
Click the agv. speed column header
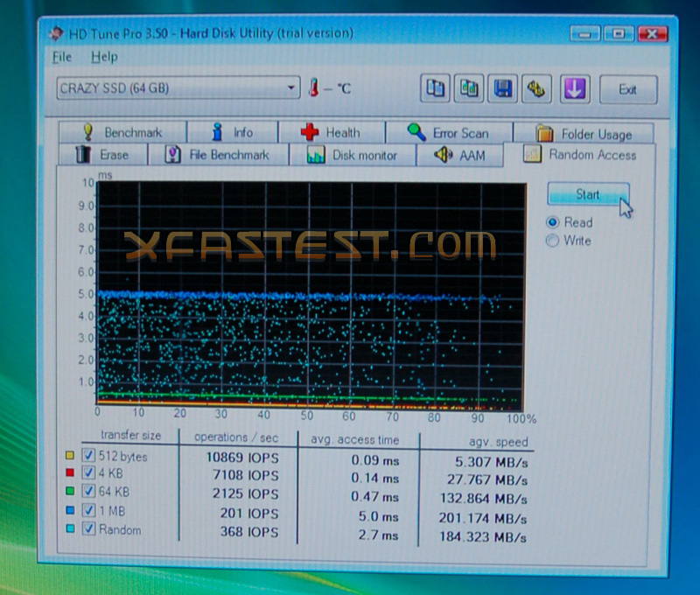pyautogui.click(x=498, y=442)
